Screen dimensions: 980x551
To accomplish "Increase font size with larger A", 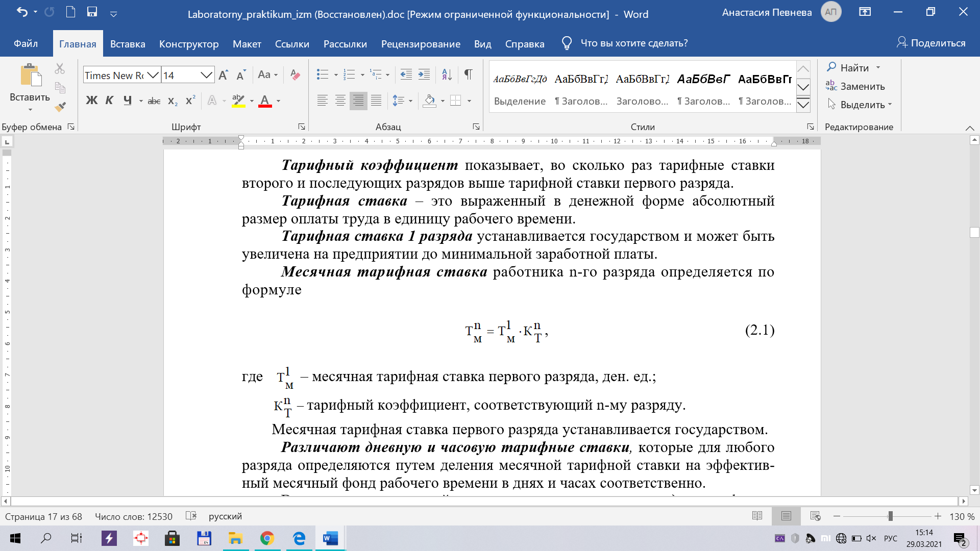I will pyautogui.click(x=223, y=75).
